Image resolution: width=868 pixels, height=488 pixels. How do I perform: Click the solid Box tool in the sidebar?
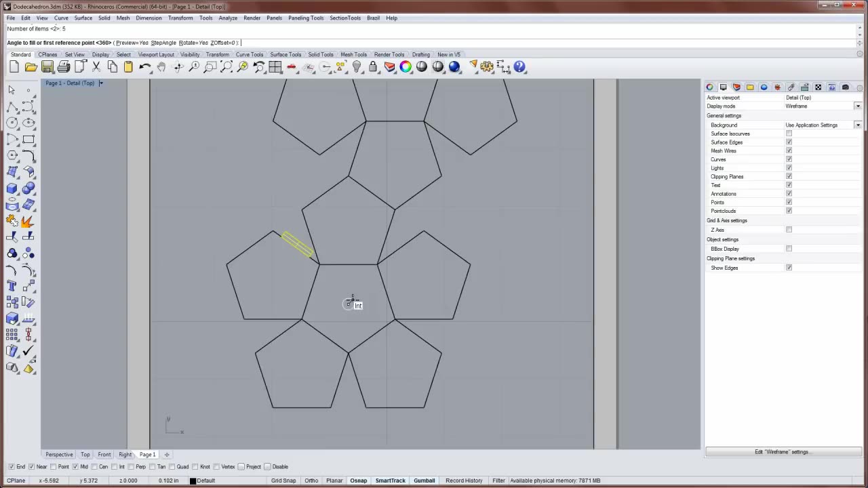[x=12, y=188]
